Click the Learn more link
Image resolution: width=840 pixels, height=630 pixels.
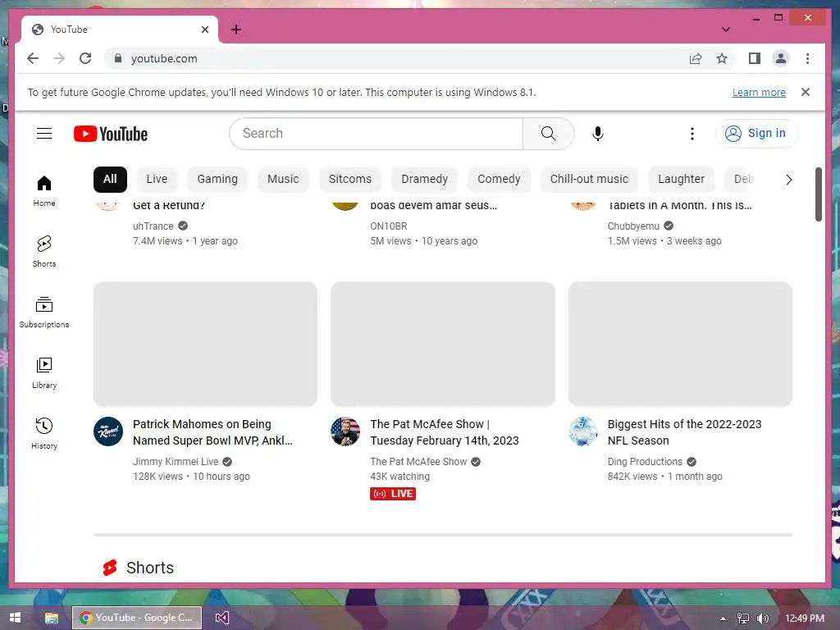coord(759,92)
